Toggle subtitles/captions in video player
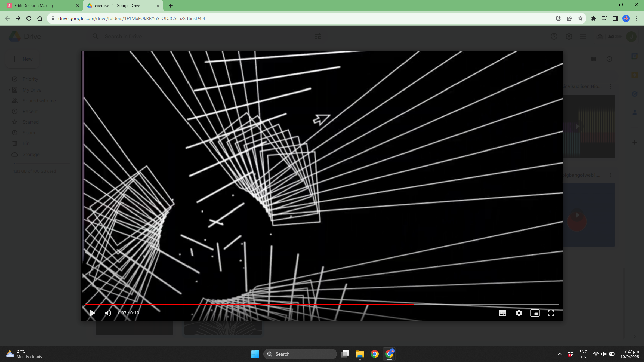644x362 pixels. tap(502, 313)
